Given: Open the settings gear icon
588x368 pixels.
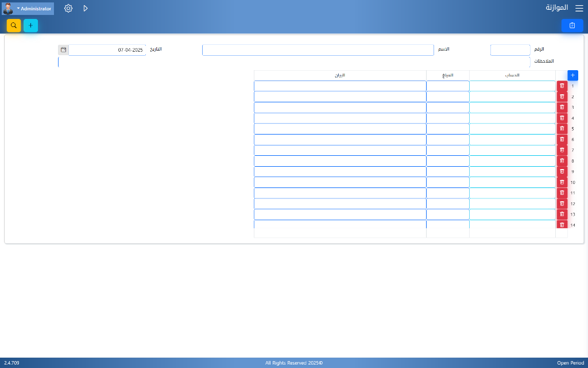Looking at the screenshot, I should (x=68, y=9).
